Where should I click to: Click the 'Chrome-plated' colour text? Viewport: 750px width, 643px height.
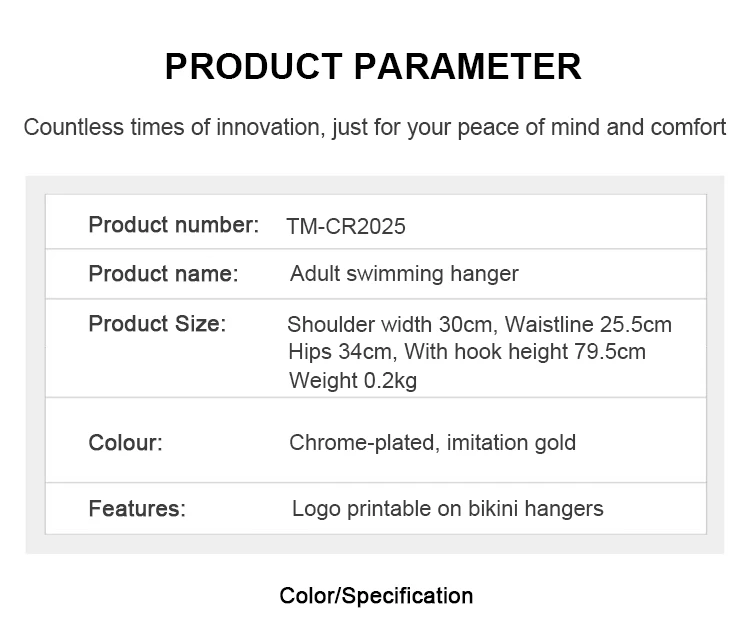pyautogui.click(x=360, y=443)
